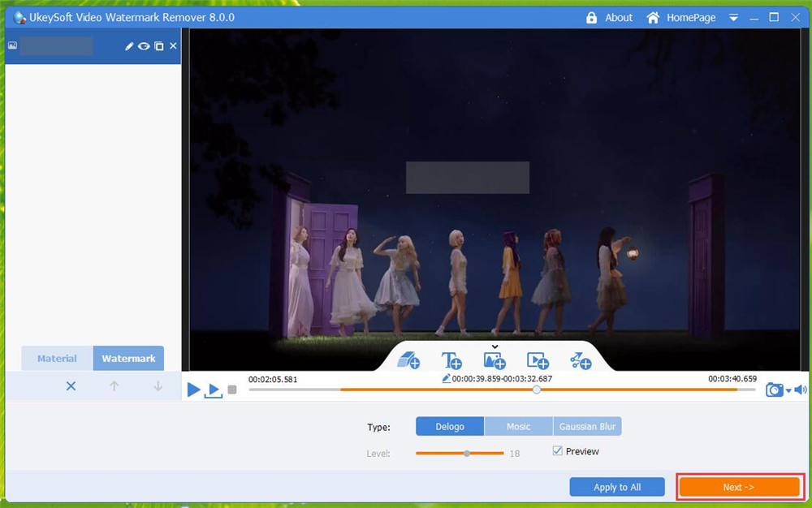Toggle watermark visibility with eye icon
The height and width of the screenshot is (508, 812).
[144, 46]
